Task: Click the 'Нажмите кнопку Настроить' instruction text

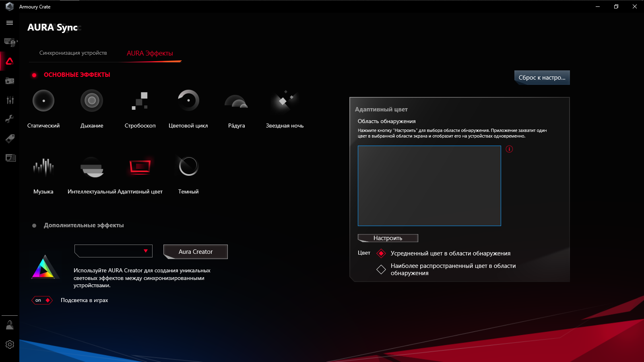Action: 452,133
